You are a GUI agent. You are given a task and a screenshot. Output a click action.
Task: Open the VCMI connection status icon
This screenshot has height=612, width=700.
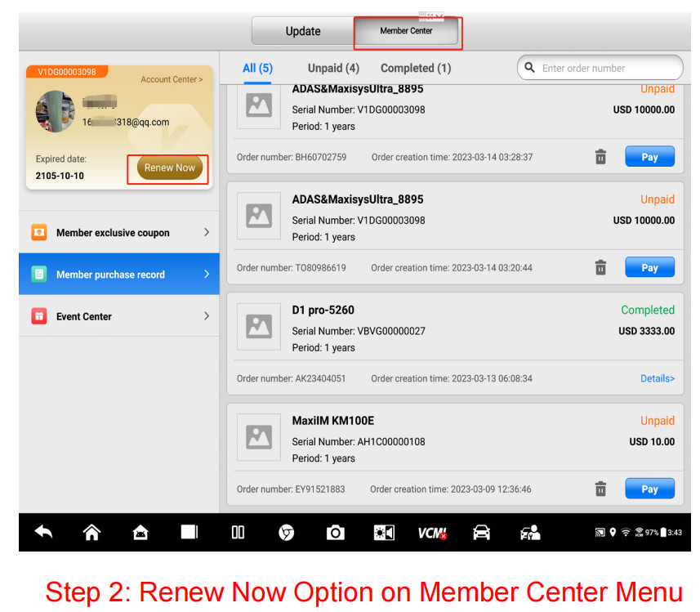[432, 532]
